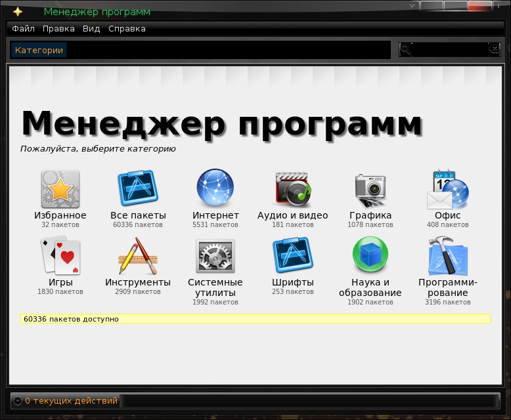Click the Интернет label
The image size is (511, 420).
215,215
